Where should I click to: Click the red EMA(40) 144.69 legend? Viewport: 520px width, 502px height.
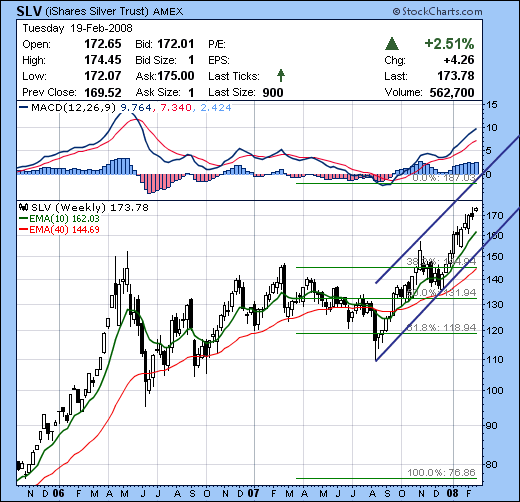59,230
